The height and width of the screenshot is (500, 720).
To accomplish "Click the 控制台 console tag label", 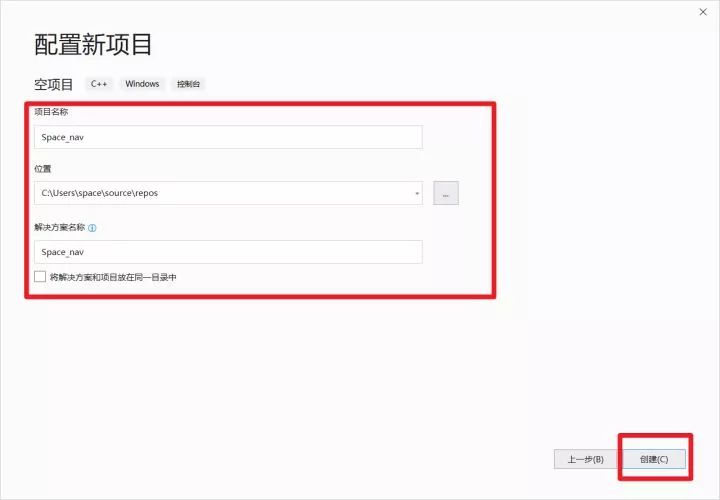I will click(x=189, y=84).
